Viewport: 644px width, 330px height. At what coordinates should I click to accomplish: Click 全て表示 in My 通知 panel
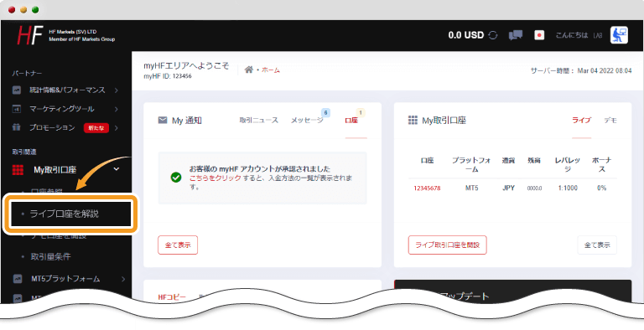(178, 245)
